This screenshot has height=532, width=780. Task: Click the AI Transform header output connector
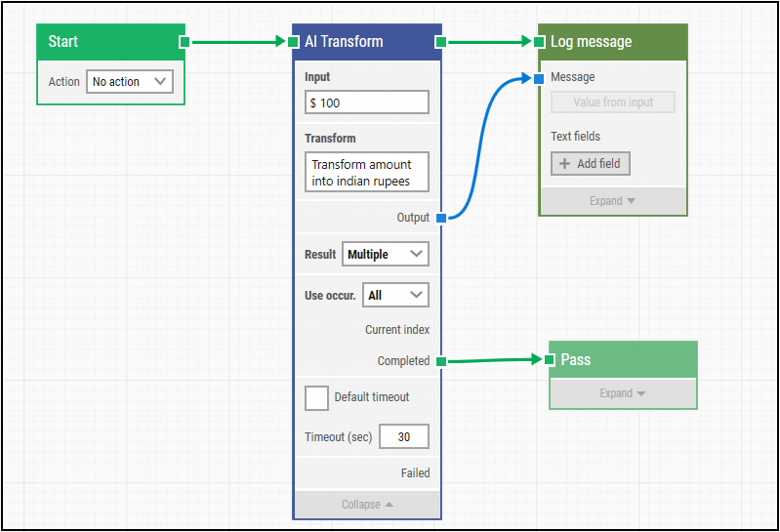pyautogui.click(x=441, y=42)
